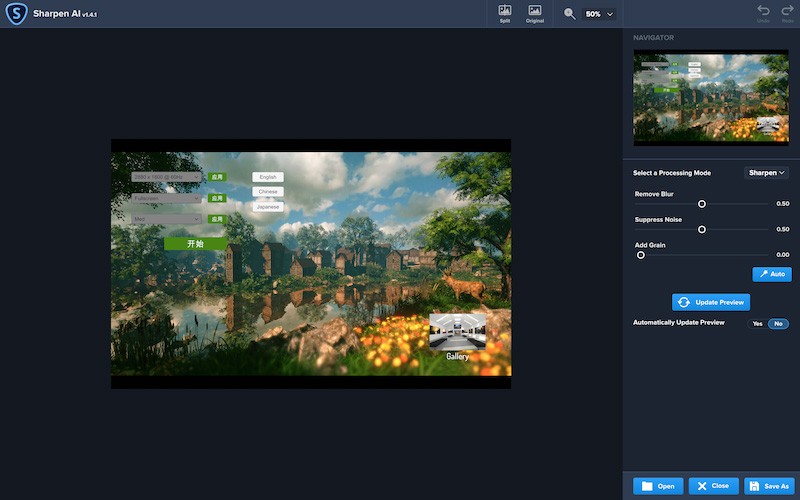Undo the last change
This screenshot has height=500, width=800.
point(763,14)
